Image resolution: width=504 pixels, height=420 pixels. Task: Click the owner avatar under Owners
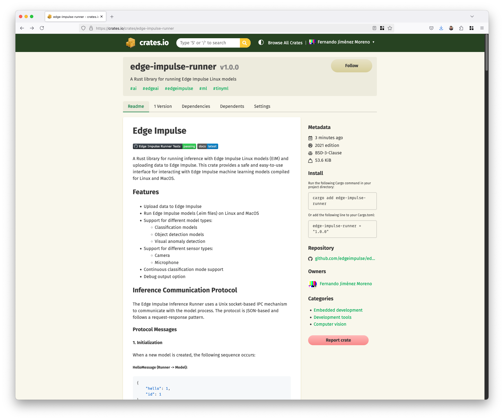(313, 284)
